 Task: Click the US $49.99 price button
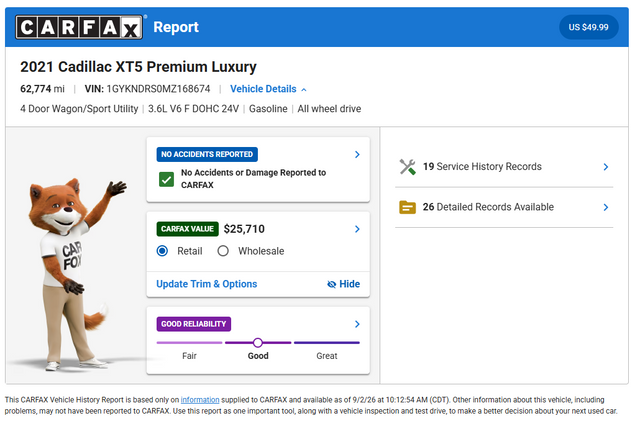[x=589, y=27]
